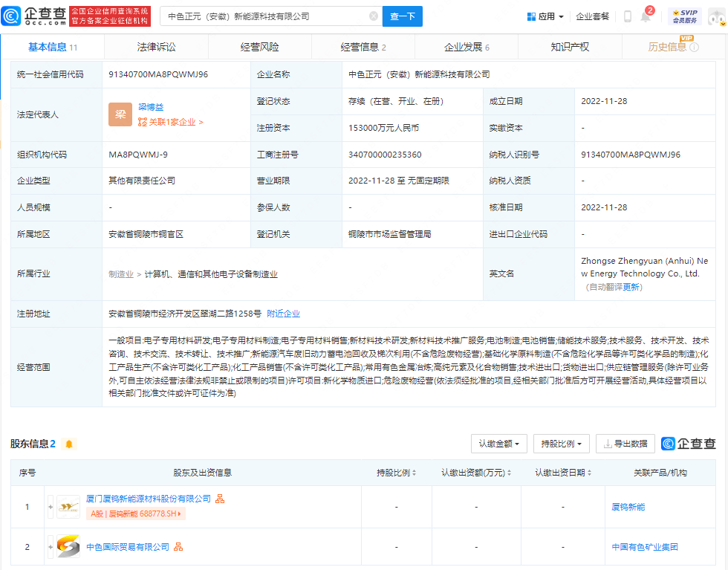The width and height of the screenshot is (728, 570).
Task: Expand A股 厦钨新能 688778.SH stock tag
Action: 135,514
